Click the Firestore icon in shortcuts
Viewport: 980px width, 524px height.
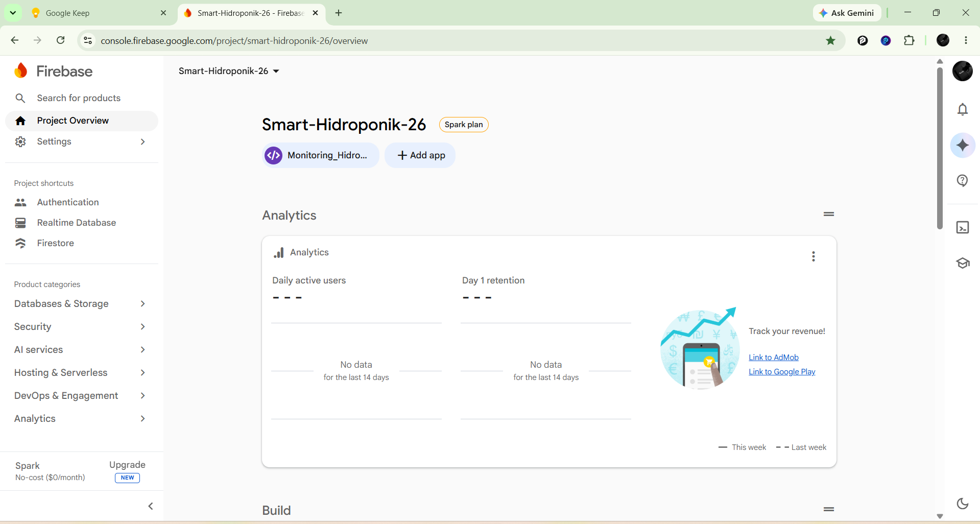pyautogui.click(x=20, y=243)
